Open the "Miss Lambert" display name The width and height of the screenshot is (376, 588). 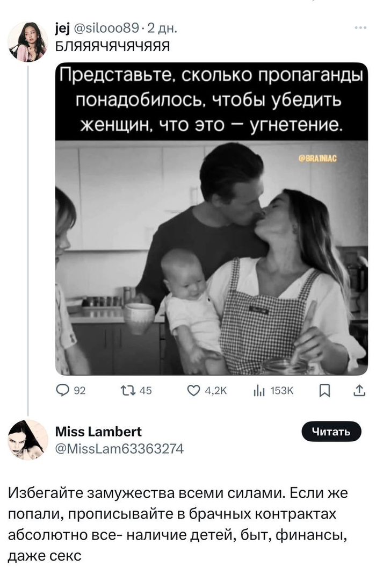pos(99,432)
